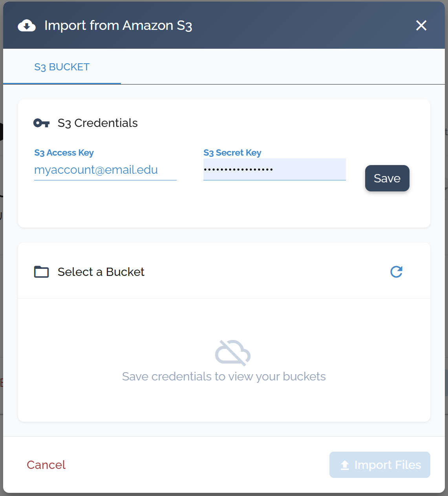Click the 'Save credentials to view your buckets' message
This screenshot has height=496, width=448.
[x=224, y=377]
